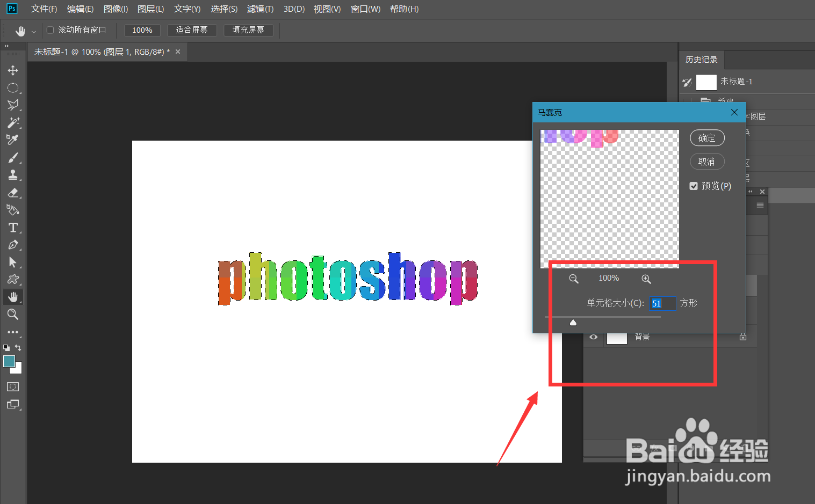Open the 编辑(E) menu

[x=80, y=9]
